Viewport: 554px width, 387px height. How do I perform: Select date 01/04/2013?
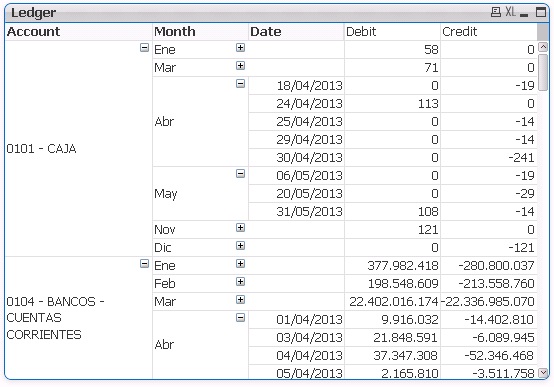pyautogui.click(x=296, y=319)
